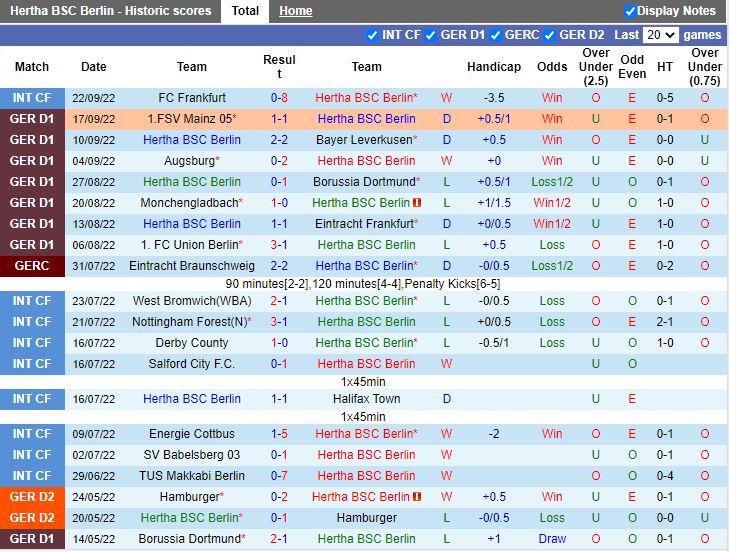Select the Date column header

pyautogui.click(x=93, y=67)
